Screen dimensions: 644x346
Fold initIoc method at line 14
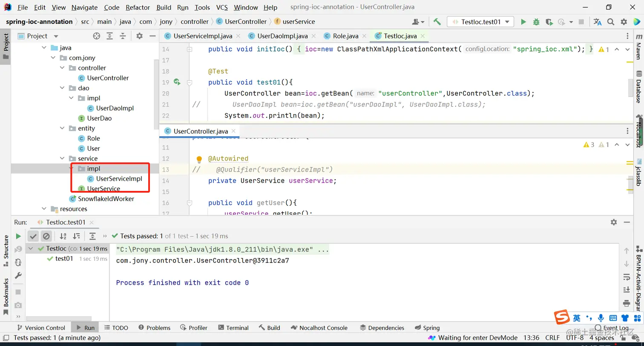click(190, 49)
